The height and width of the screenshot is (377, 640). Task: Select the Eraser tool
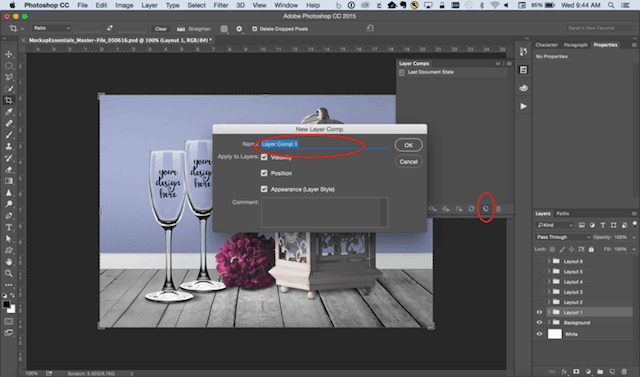coord(9,169)
